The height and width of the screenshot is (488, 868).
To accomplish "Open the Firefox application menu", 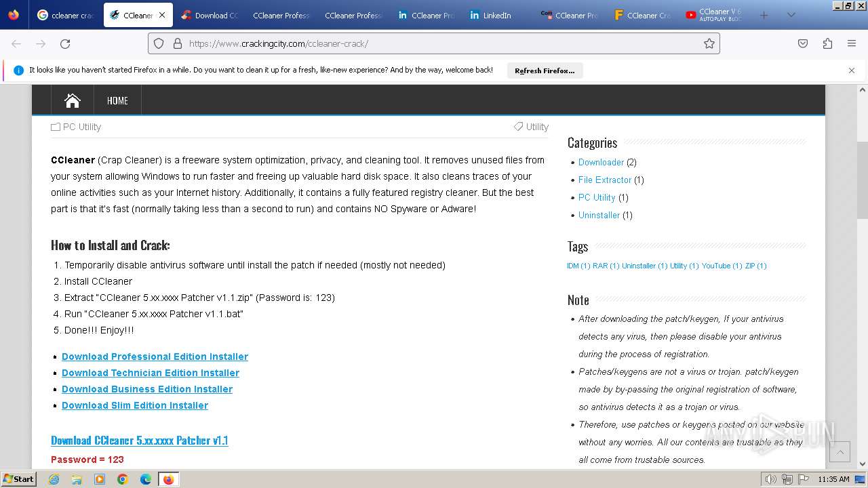I will pos(852,43).
